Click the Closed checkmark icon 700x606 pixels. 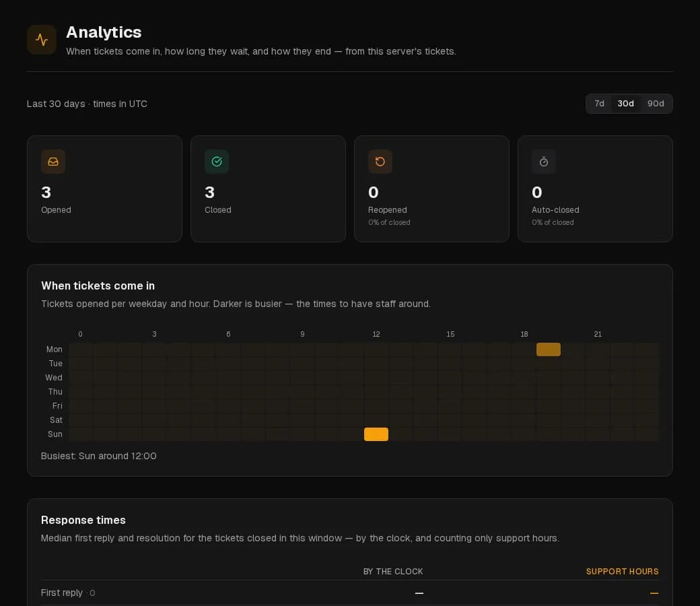(x=217, y=162)
